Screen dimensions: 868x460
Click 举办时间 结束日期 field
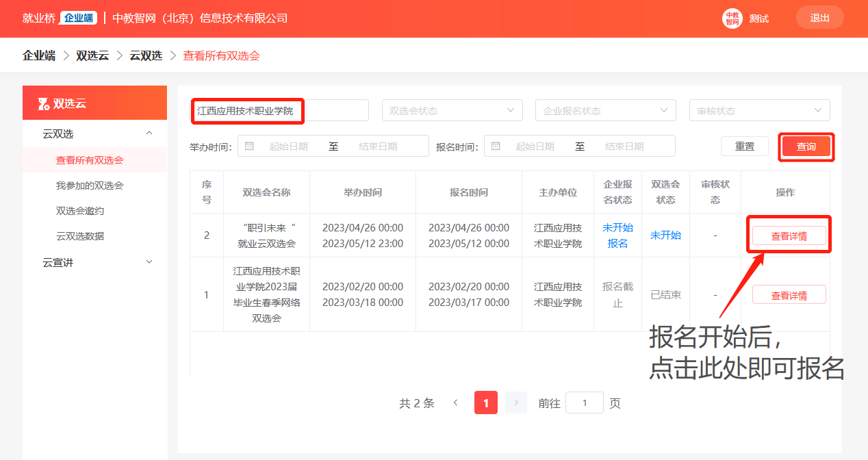[x=378, y=146]
